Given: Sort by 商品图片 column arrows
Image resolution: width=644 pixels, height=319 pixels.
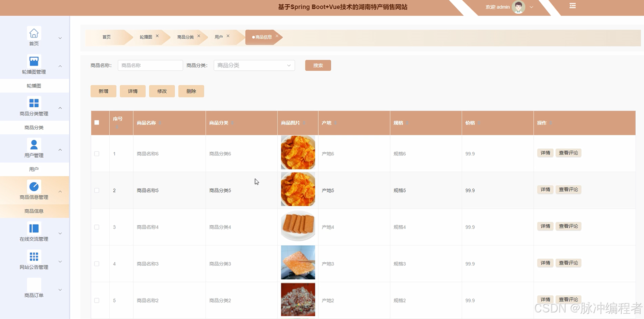Looking at the screenshot, I should [x=304, y=123].
